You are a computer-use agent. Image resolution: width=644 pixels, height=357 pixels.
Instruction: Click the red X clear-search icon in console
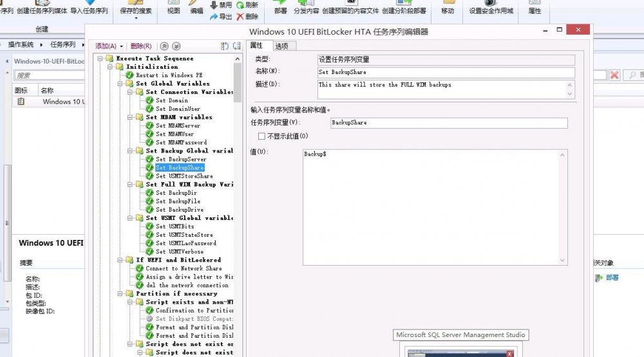614,75
